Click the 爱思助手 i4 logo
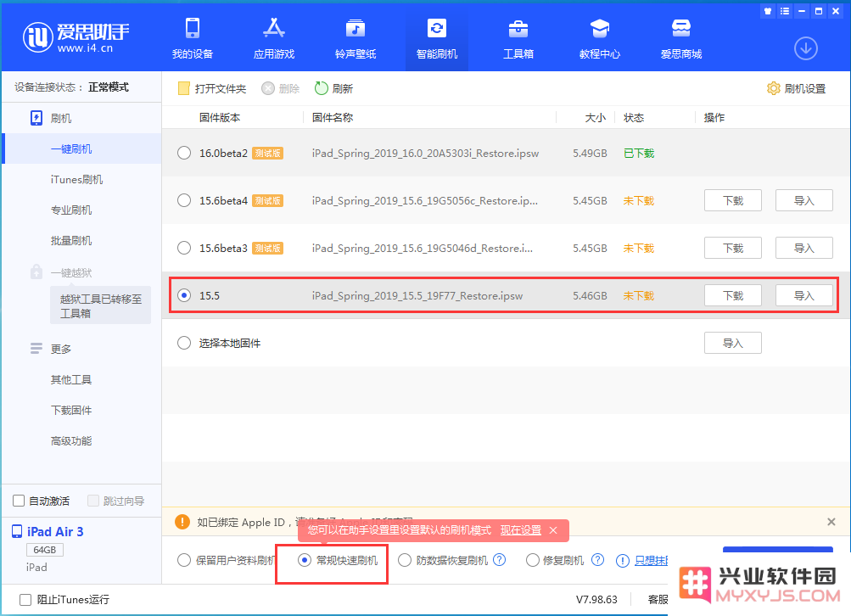Viewport: 851px width, 616px height. 76,37
